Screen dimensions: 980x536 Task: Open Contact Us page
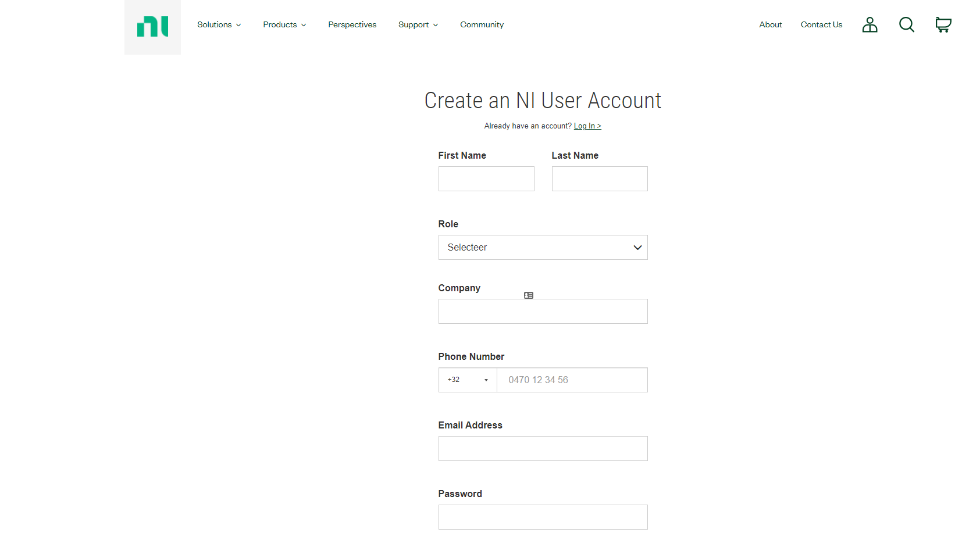[821, 24]
